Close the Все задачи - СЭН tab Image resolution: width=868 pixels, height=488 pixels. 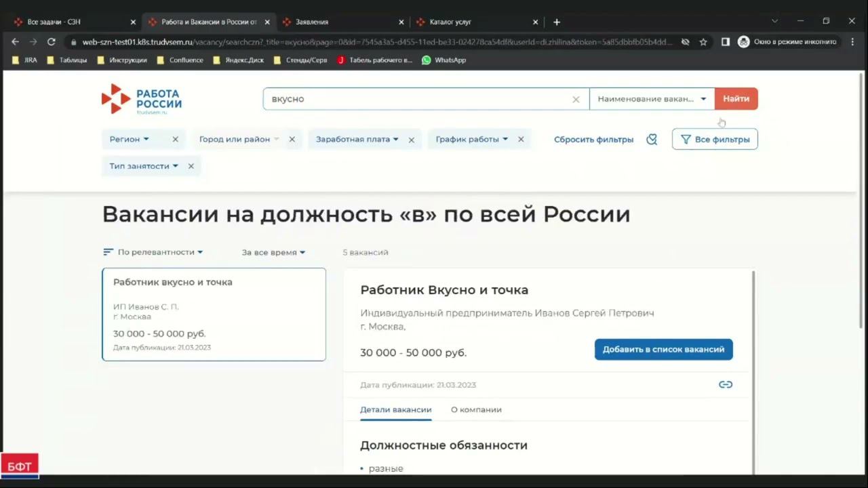click(133, 22)
